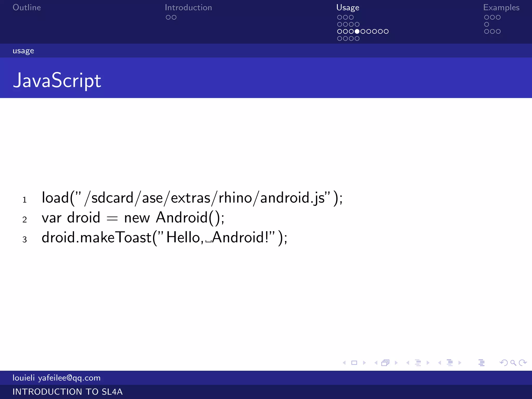Screen dimensions: 532x399
Task: Click footer title 'INTRODUCTION TO SL4A'
Action: [x=68, y=392]
